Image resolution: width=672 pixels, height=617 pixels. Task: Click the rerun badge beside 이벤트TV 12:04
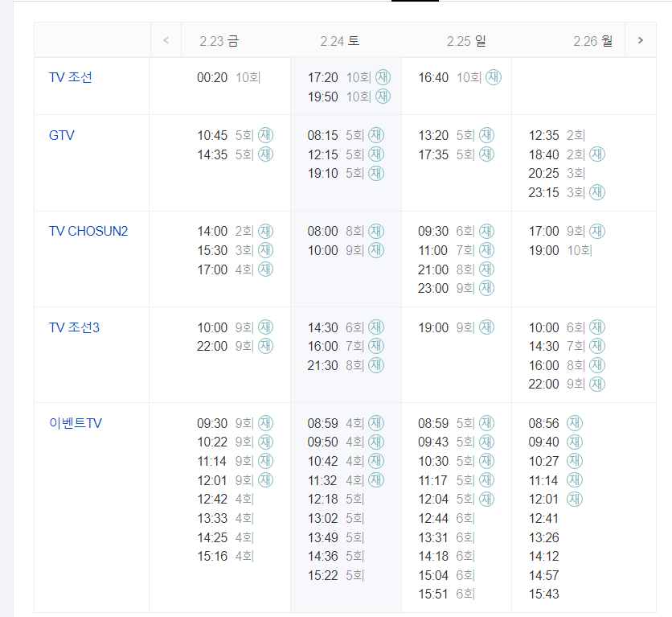click(486, 499)
